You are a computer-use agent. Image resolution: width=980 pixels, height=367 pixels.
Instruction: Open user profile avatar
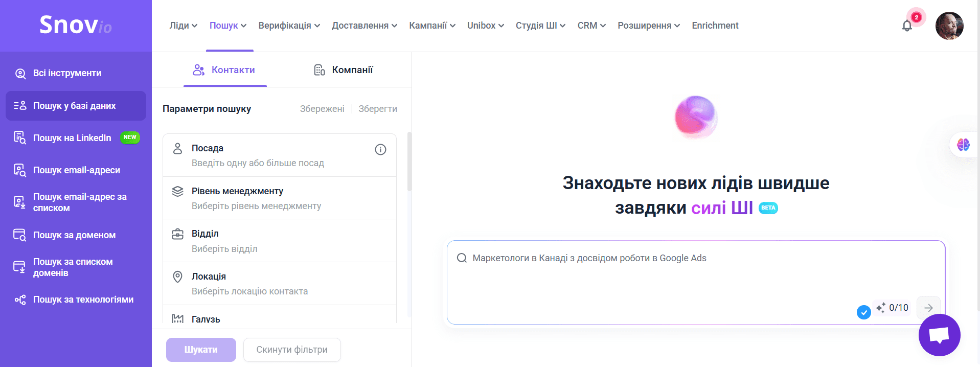pos(949,26)
